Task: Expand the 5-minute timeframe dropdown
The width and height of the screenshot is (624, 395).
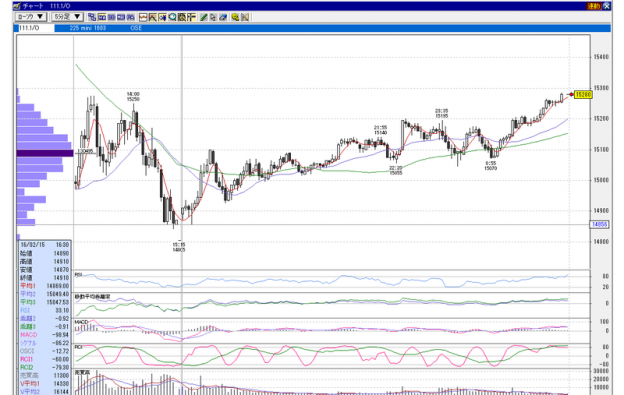Action: point(67,17)
